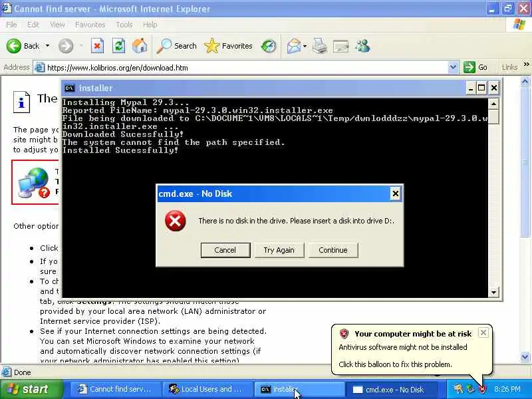Image resolution: width=532 pixels, height=399 pixels.
Task: Expand the Mail button dropdown arrow
Action: (x=305, y=46)
